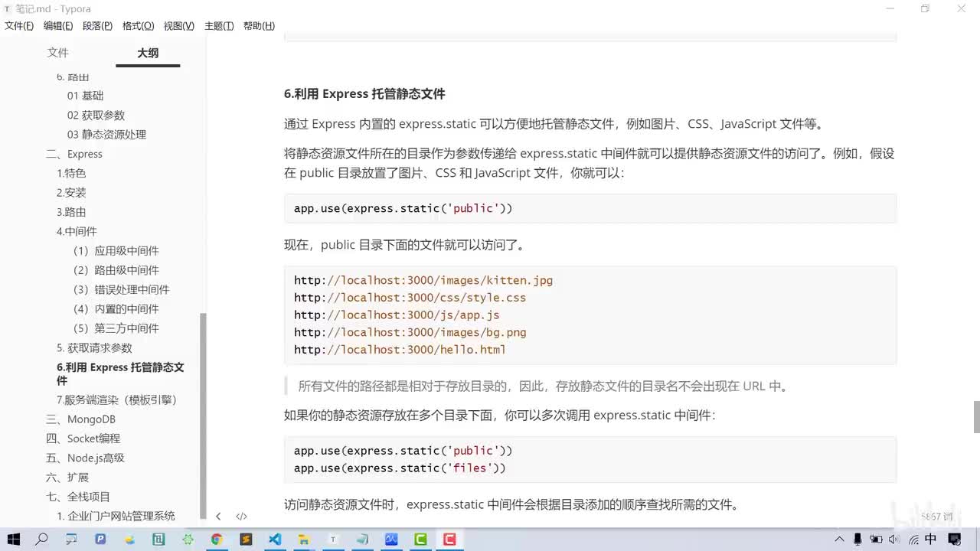This screenshot has width=980, height=551.
Task: Open the 段落(P) menu
Action: pyautogui.click(x=97, y=26)
